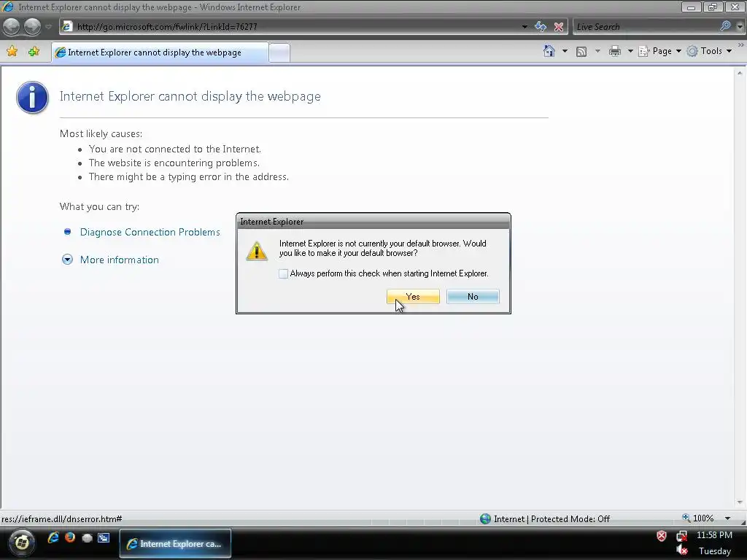Select the Internet Explorer cannot display tab
747x560 pixels.
click(160, 52)
